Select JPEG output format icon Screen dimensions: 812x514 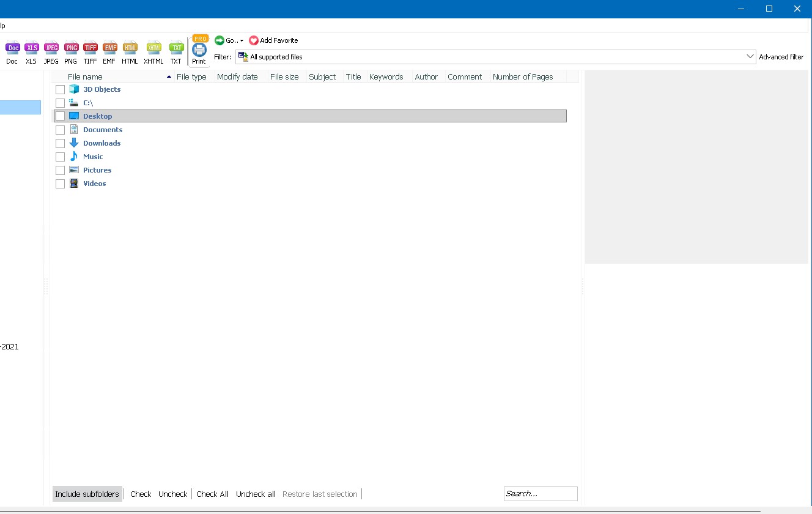[51, 48]
